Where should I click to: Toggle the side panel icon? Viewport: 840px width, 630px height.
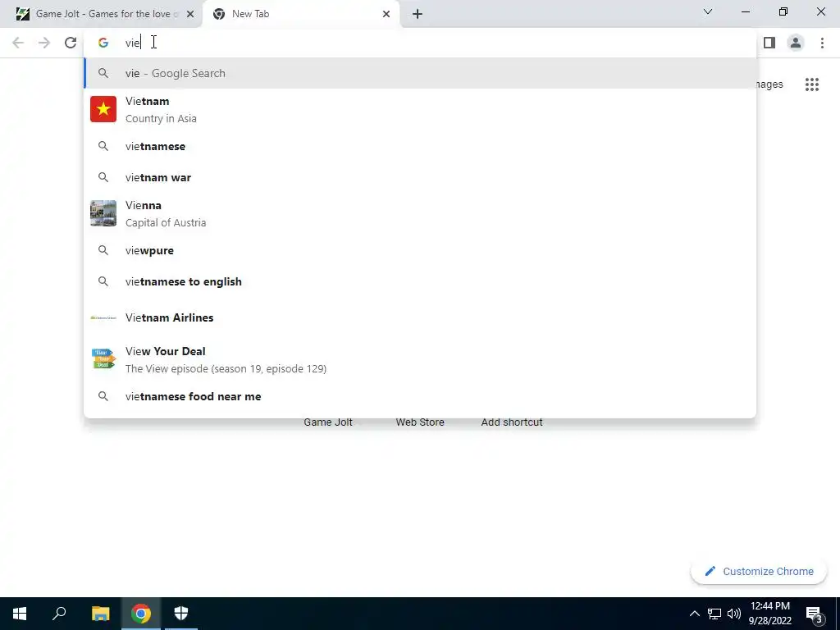769,43
